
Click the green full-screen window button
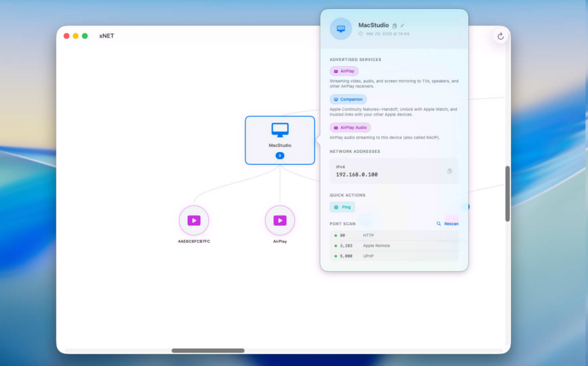click(x=85, y=36)
